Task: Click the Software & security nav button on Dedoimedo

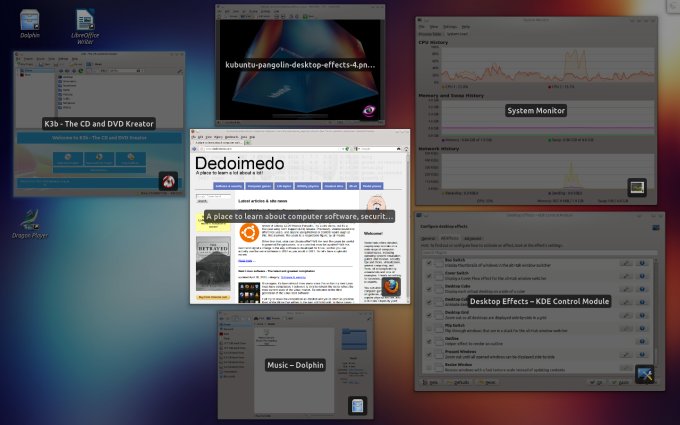Action: click(228, 186)
